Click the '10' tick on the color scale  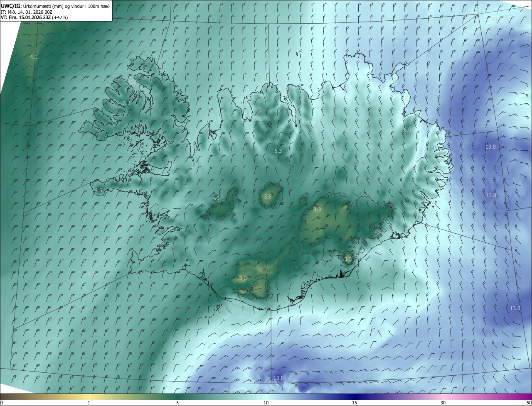click(266, 403)
